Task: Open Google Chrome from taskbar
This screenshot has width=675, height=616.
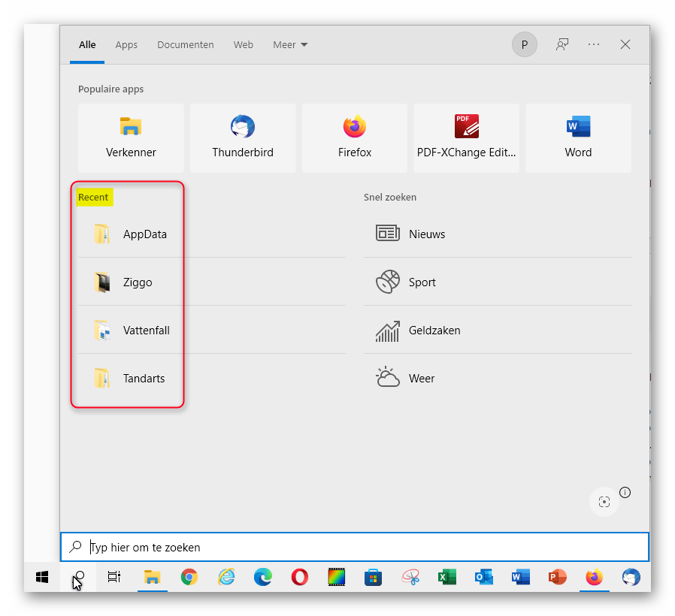Action: (189, 577)
